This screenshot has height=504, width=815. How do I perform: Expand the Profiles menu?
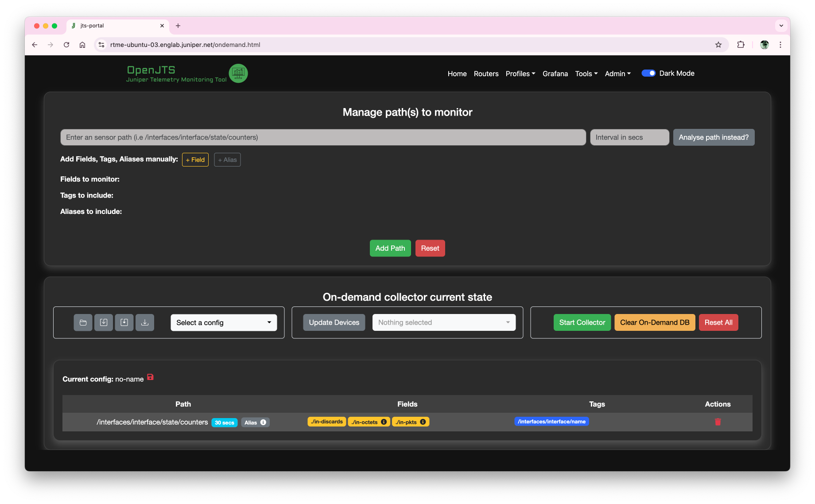click(520, 74)
